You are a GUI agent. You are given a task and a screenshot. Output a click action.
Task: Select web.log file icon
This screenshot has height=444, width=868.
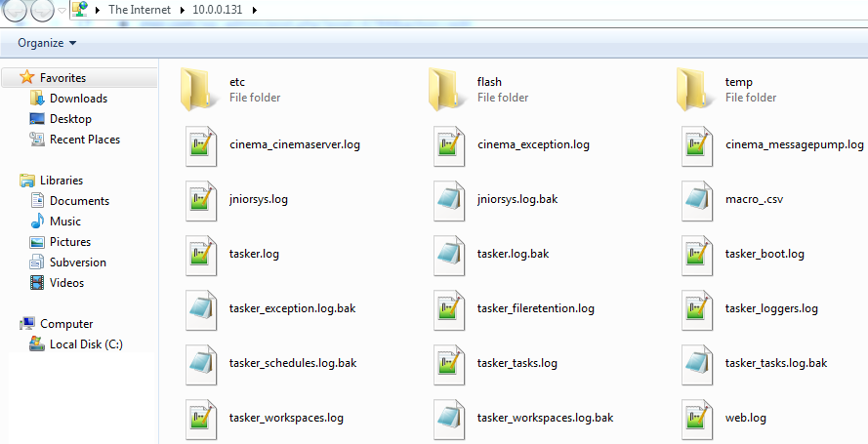tap(696, 420)
